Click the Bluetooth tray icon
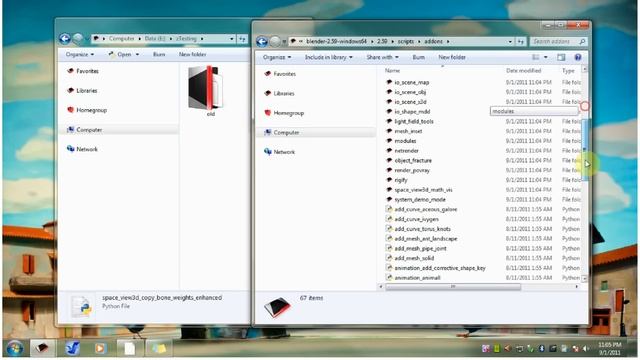The image size is (640, 360). point(541,349)
